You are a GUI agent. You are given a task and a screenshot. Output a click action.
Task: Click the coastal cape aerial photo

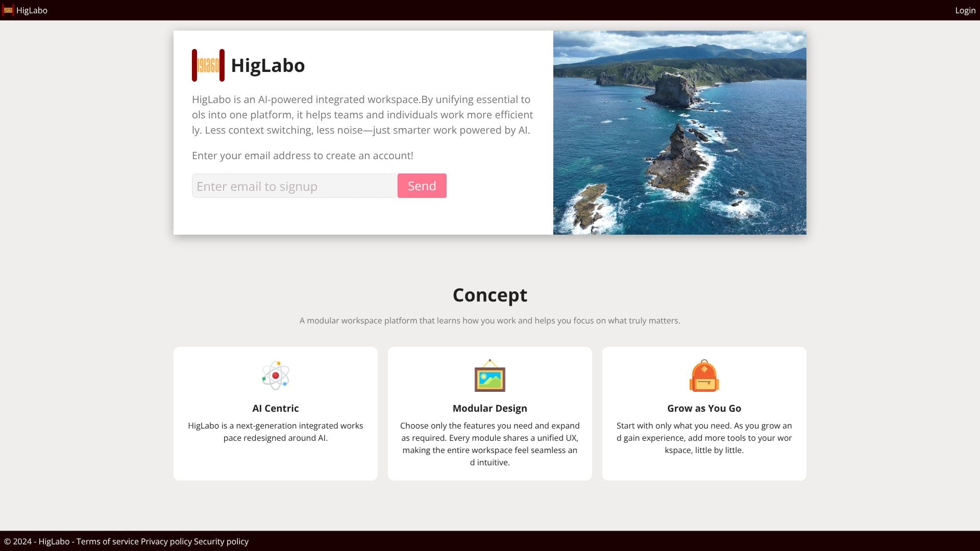680,133
